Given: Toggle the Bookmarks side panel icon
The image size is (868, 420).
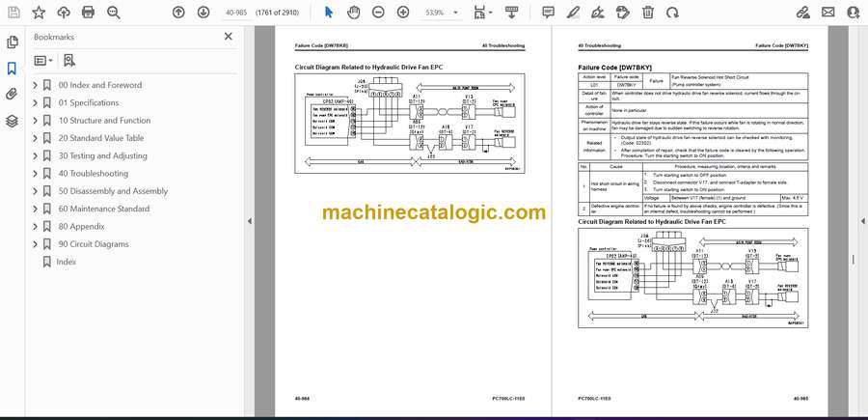Looking at the screenshot, I should tap(12, 69).
